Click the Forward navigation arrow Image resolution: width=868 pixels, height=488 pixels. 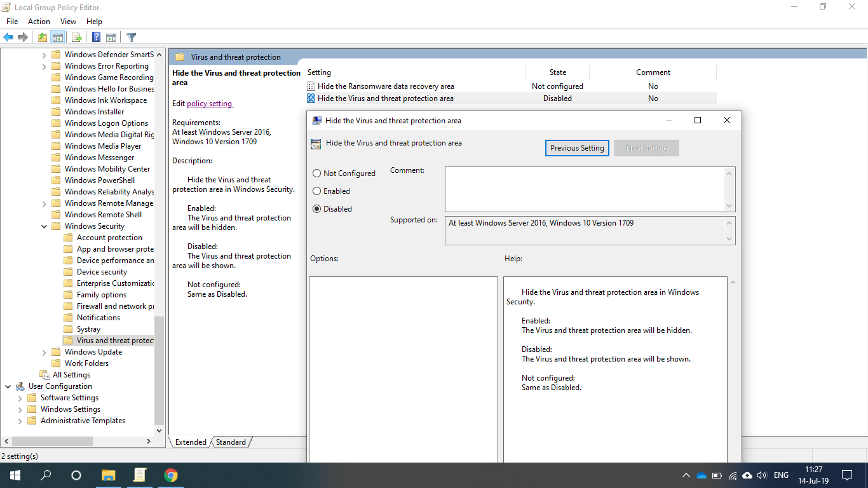pyautogui.click(x=23, y=37)
